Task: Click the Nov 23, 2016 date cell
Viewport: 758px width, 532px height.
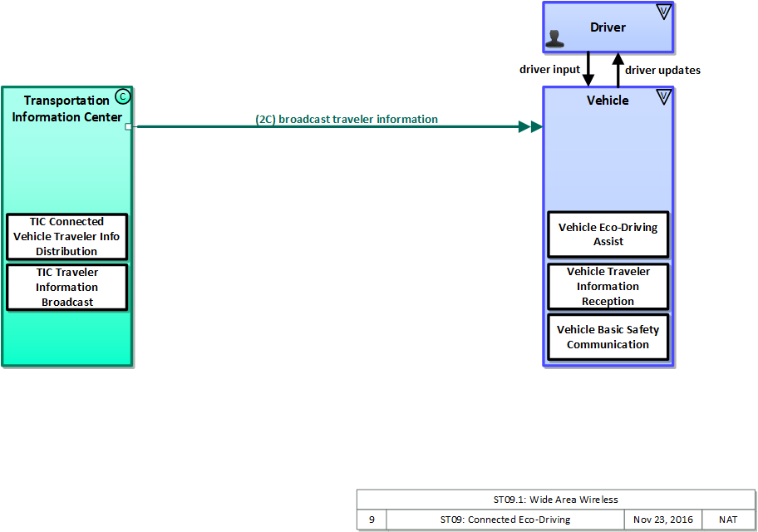Action: pos(662,520)
